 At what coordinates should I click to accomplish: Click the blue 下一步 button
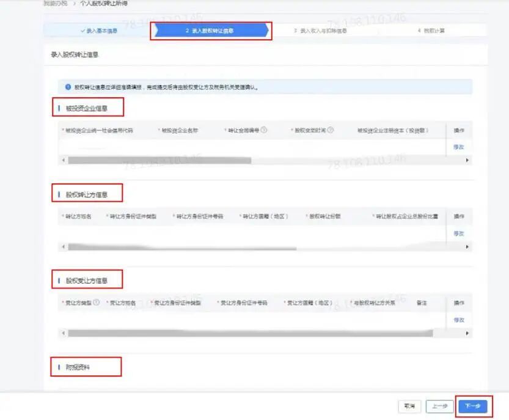(x=473, y=406)
